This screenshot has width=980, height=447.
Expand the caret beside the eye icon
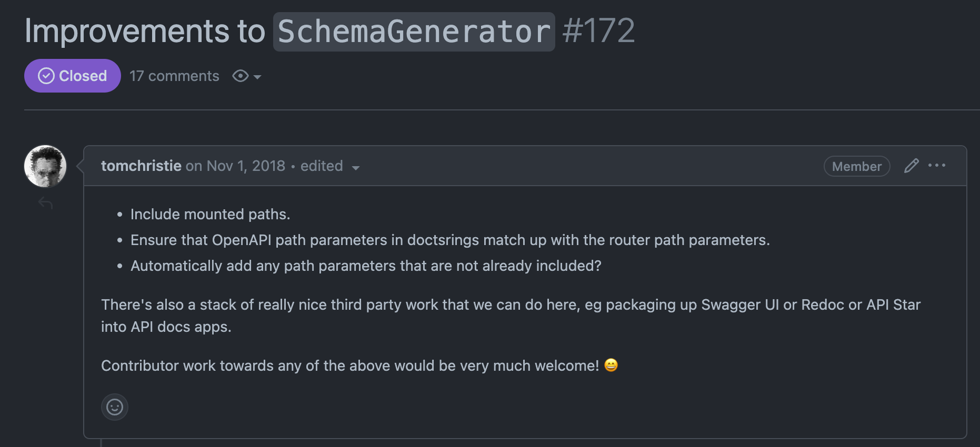(x=257, y=77)
